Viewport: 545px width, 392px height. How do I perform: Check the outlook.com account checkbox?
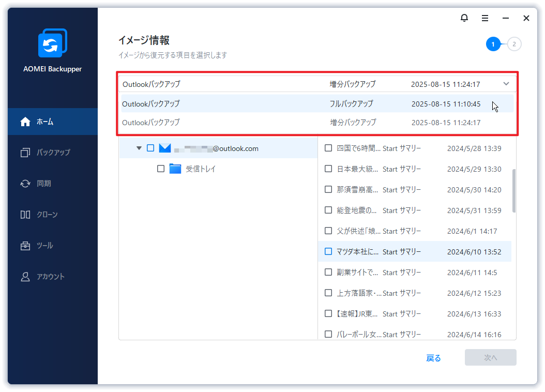tap(150, 148)
